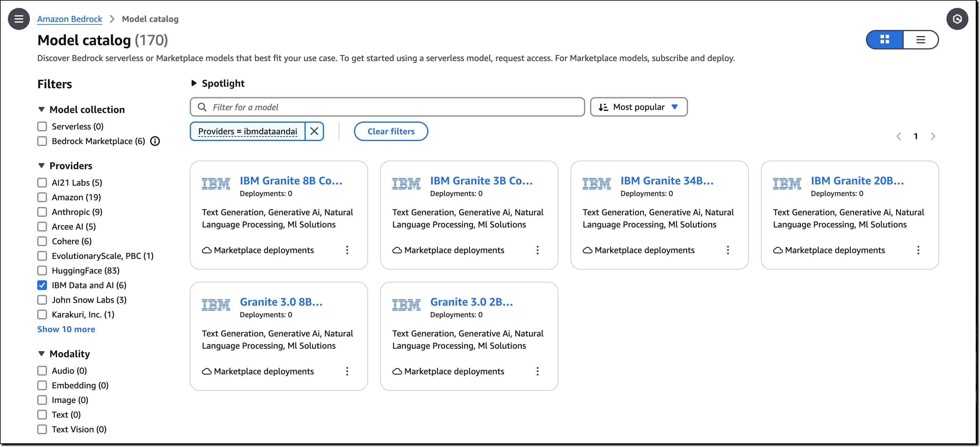Click the Clear filters button
Viewport: 980px width, 447px height.
[391, 131]
